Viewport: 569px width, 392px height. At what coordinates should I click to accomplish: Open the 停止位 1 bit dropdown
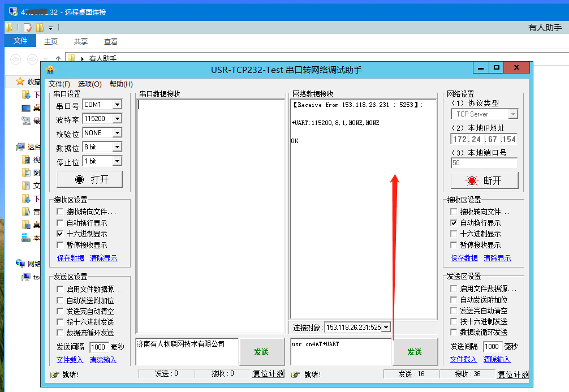[117, 161]
